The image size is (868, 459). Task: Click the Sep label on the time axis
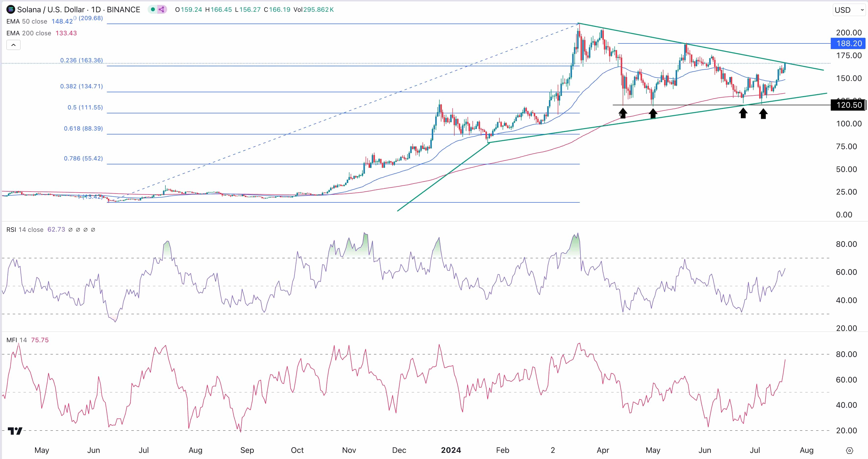point(247,450)
